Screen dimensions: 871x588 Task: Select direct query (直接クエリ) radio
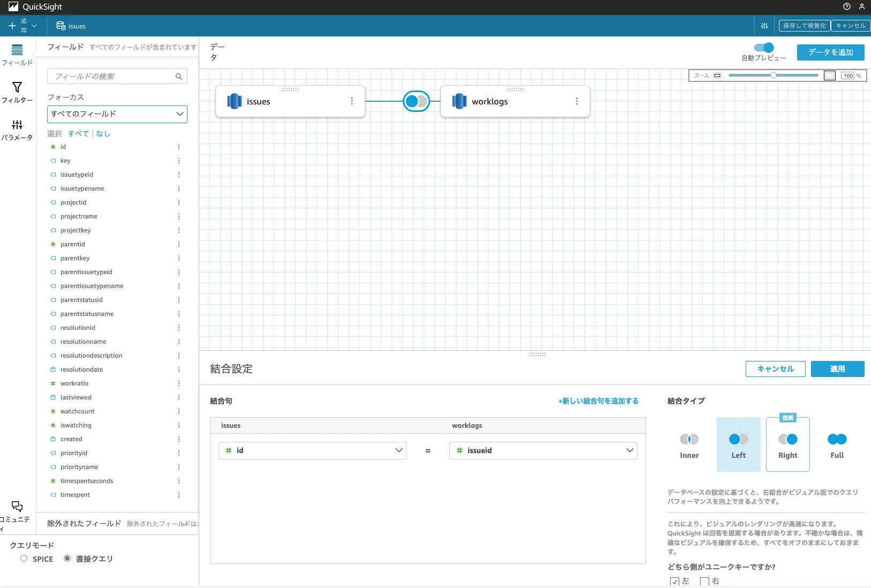(67, 559)
